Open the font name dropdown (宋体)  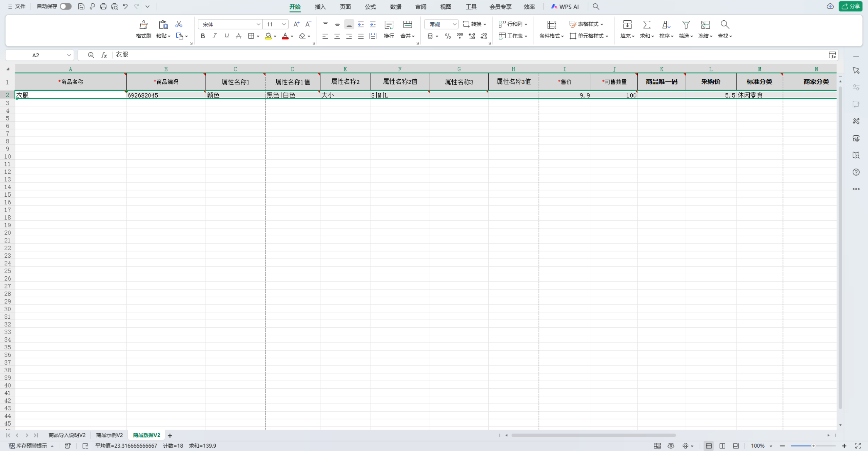[x=258, y=24]
